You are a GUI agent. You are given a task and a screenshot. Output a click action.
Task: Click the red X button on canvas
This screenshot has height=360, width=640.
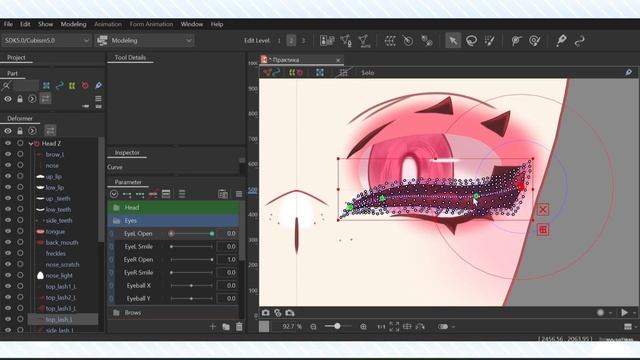pyautogui.click(x=543, y=210)
